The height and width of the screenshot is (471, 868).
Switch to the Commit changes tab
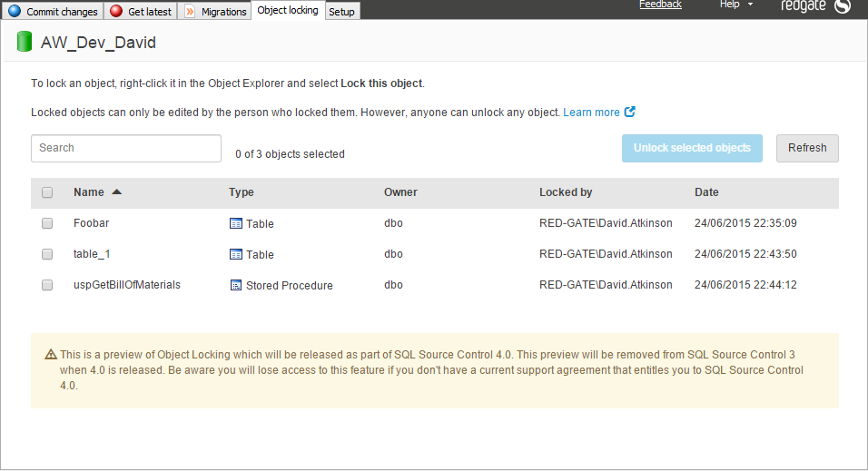coord(52,11)
